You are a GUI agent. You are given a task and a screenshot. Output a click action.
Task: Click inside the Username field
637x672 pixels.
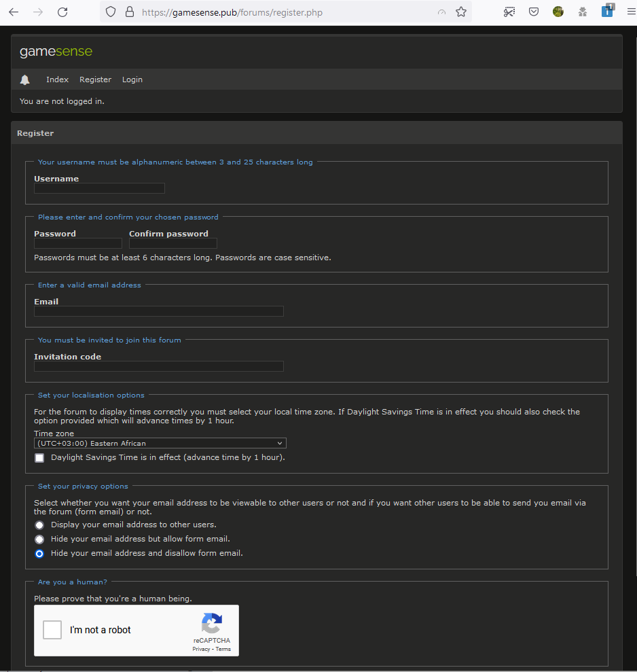click(98, 188)
